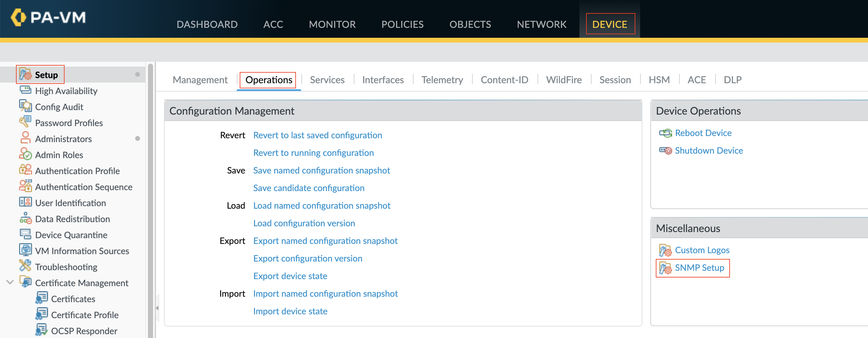This screenshot has height=338, width=868.
Task: Click the Troubleshooting tools icon
Action: click(x=25, y=267)
